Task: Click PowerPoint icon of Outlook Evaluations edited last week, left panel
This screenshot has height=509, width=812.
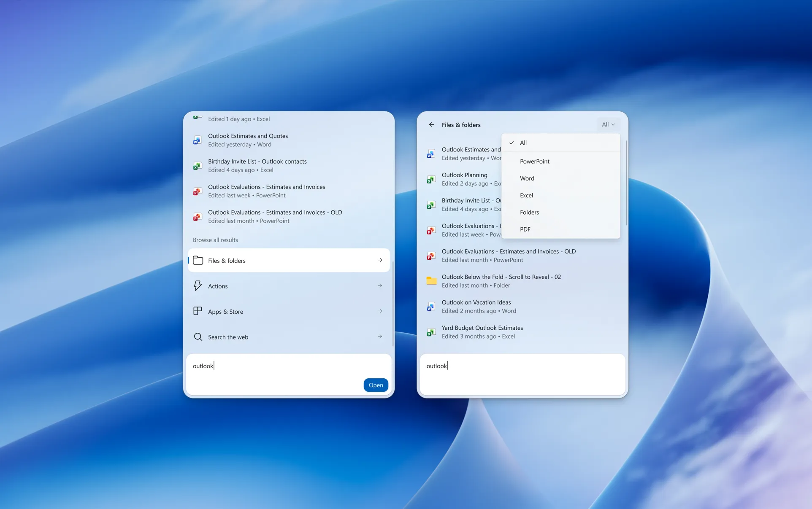Action: pos(197,191)
